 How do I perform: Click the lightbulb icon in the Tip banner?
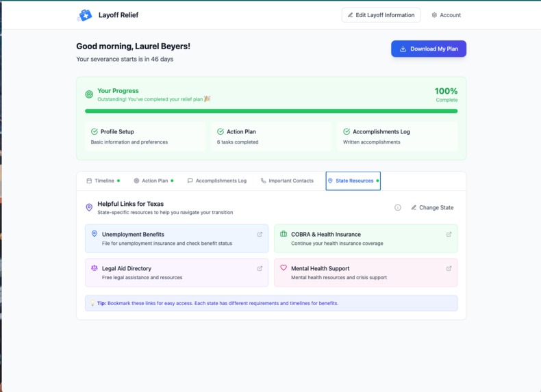(x=92, y=303)
